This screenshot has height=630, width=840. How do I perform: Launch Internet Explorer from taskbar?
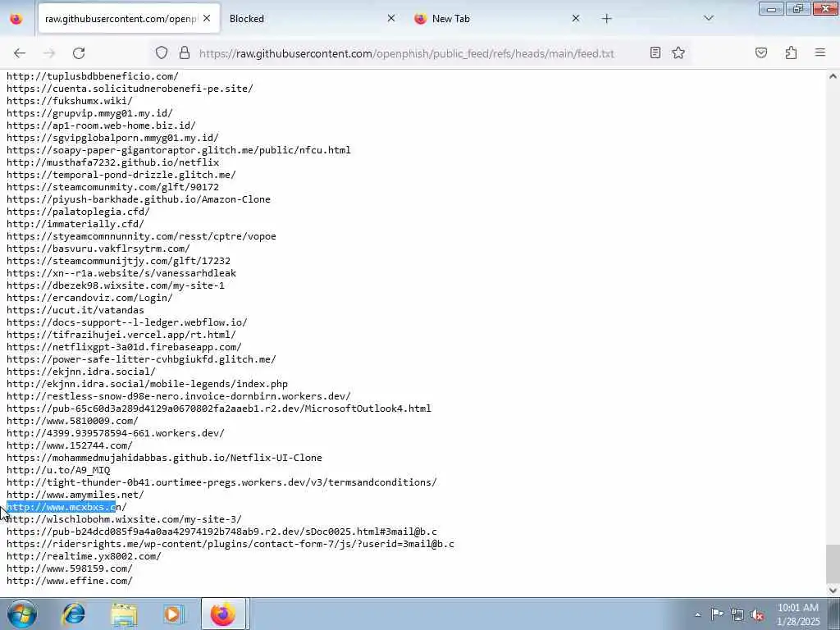(73, 614)
